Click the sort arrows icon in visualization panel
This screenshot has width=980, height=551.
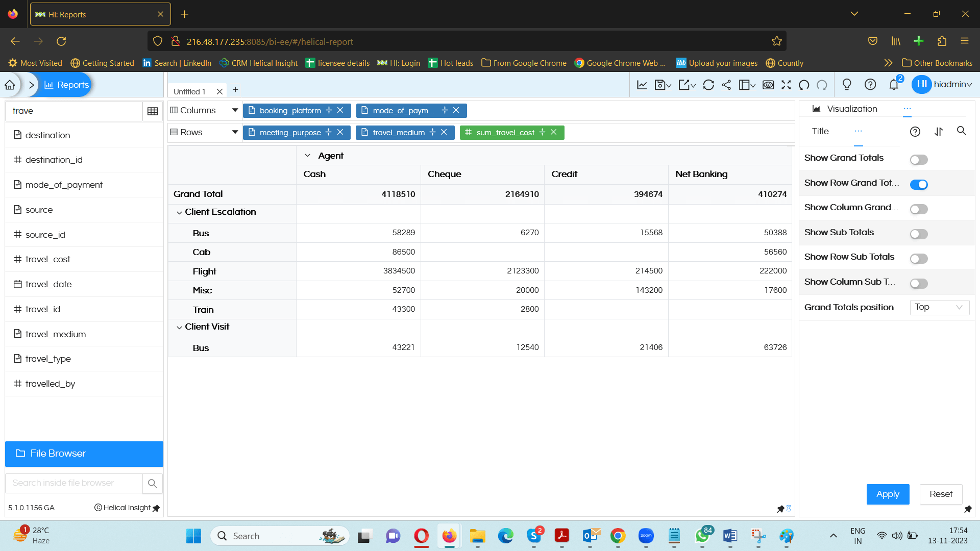point(939,132)
